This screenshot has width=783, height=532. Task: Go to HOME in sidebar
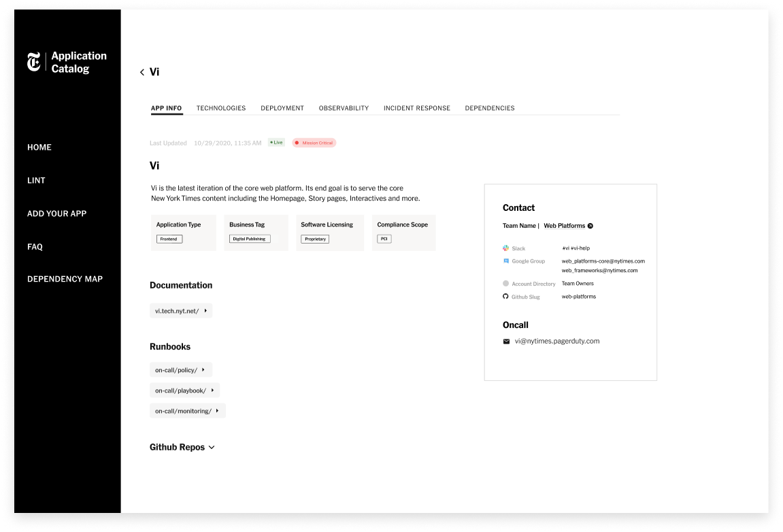(x=39, y=148)
